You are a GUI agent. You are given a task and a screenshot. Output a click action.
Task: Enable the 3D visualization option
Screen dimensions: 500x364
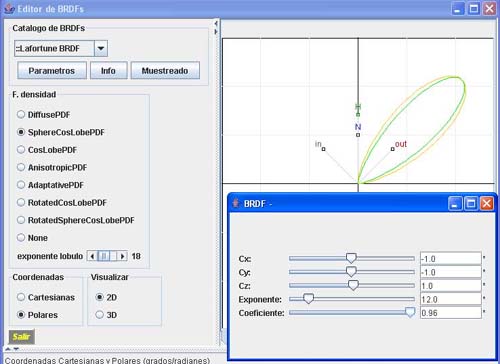point(99,315)
